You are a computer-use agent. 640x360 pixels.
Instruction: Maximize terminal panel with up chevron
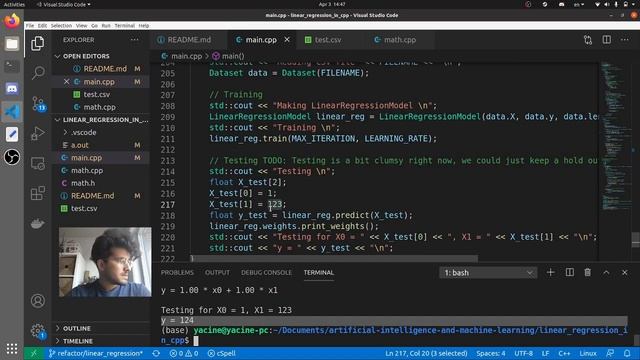606,272
